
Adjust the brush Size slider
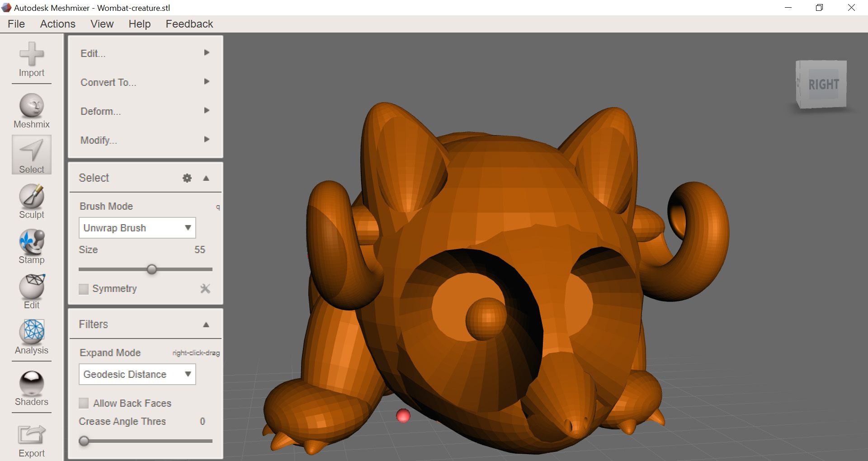pos(151,269)
